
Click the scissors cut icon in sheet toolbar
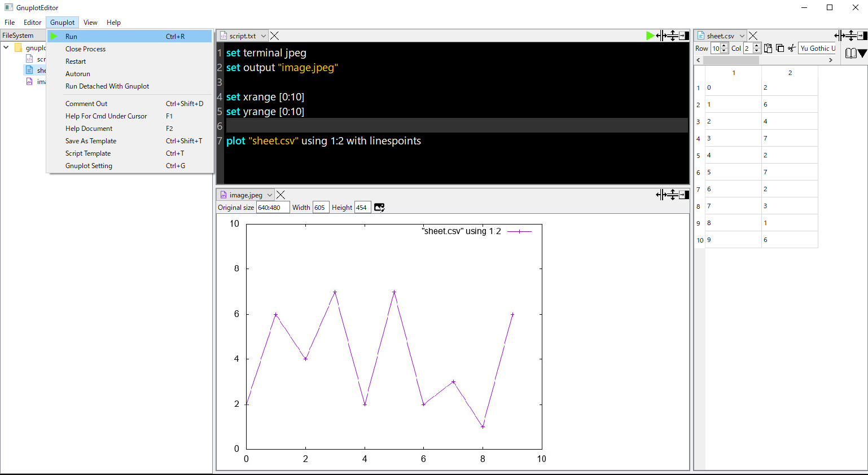792,49
